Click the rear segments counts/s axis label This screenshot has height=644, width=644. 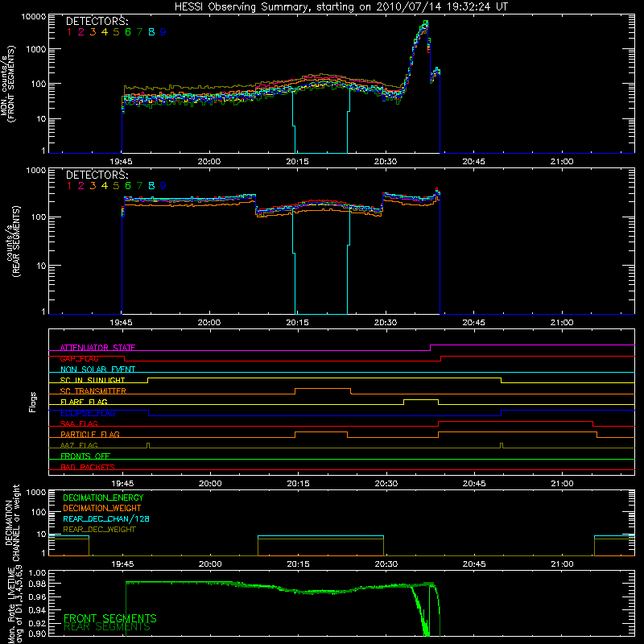click(13, 242)
